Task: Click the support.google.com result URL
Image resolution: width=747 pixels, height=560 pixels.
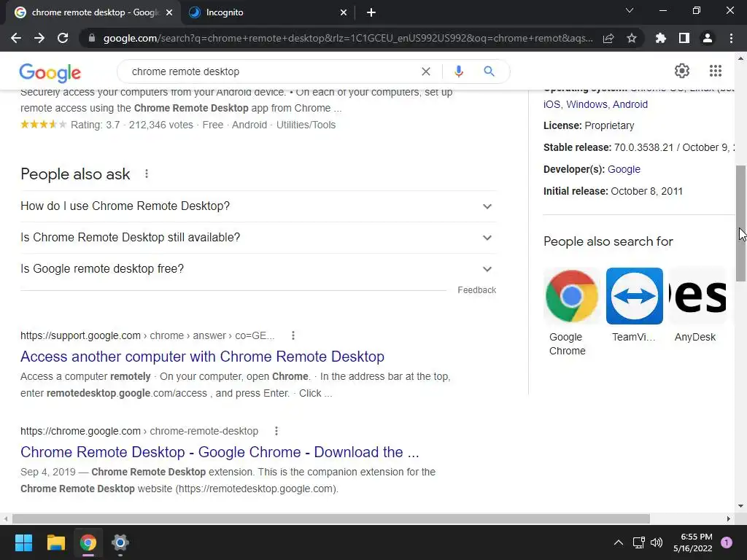Action: (x=147, y=335)
